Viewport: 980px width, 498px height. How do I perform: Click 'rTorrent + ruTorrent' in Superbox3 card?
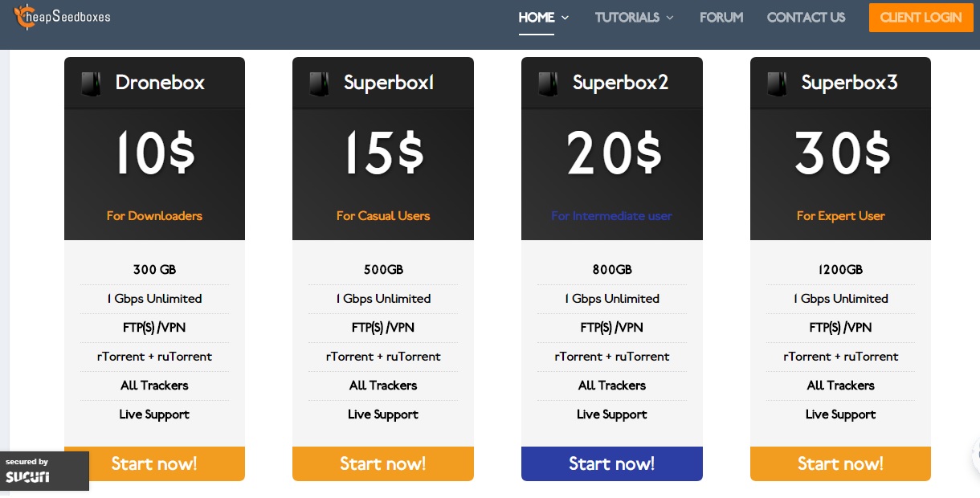[840, 357]
